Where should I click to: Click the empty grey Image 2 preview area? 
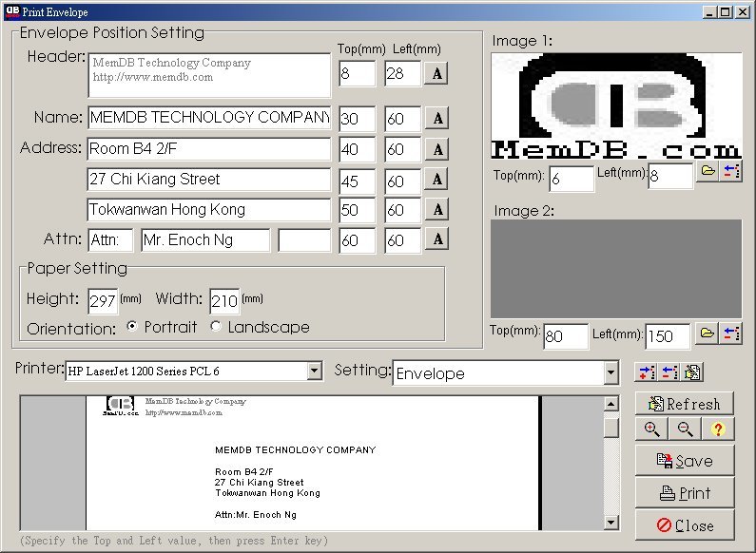616,269
